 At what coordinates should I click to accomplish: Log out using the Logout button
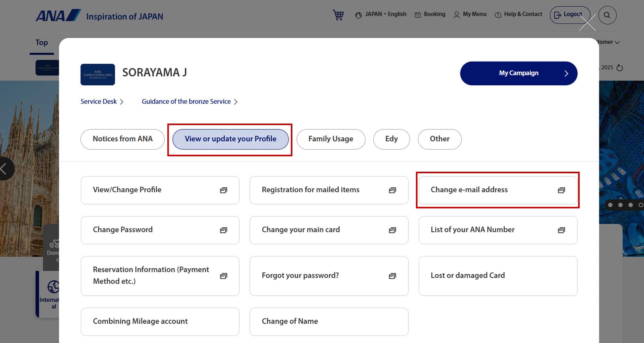[x=569, y=15]
